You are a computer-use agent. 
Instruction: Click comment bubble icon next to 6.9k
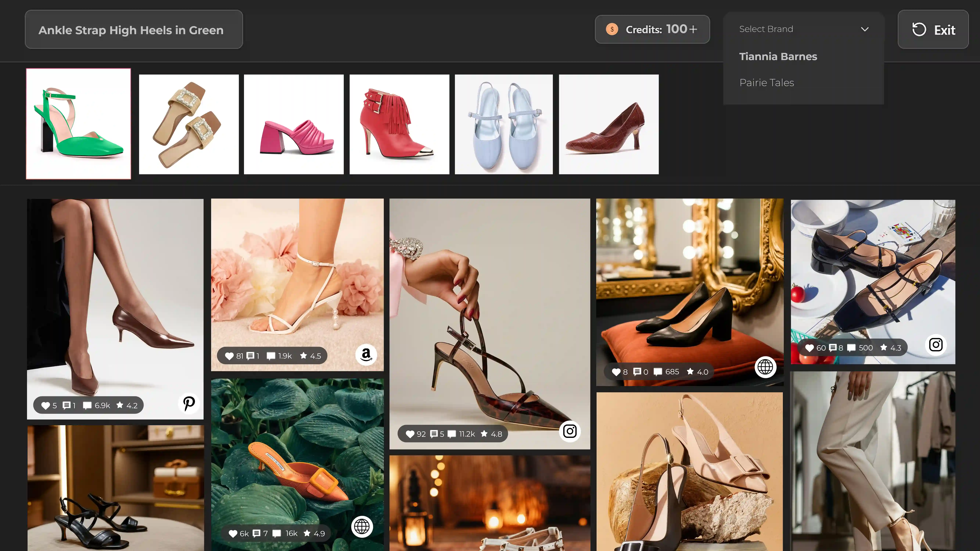tap(87, 406)
